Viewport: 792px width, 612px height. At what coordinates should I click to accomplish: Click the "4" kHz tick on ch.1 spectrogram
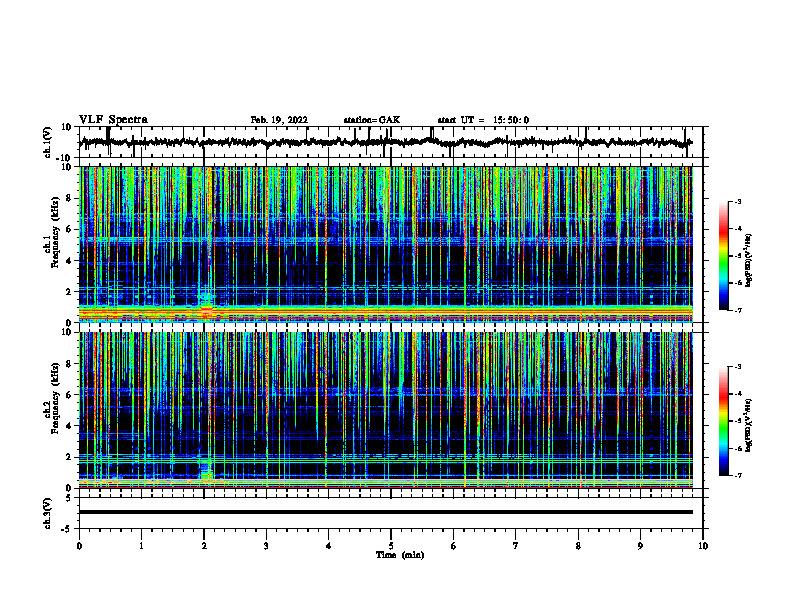pos(69,261)
